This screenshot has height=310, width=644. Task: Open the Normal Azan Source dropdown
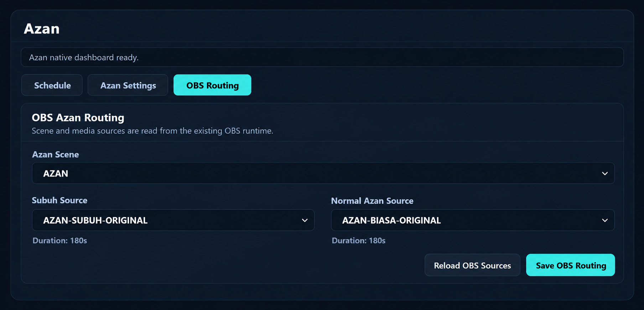(473, 220)
